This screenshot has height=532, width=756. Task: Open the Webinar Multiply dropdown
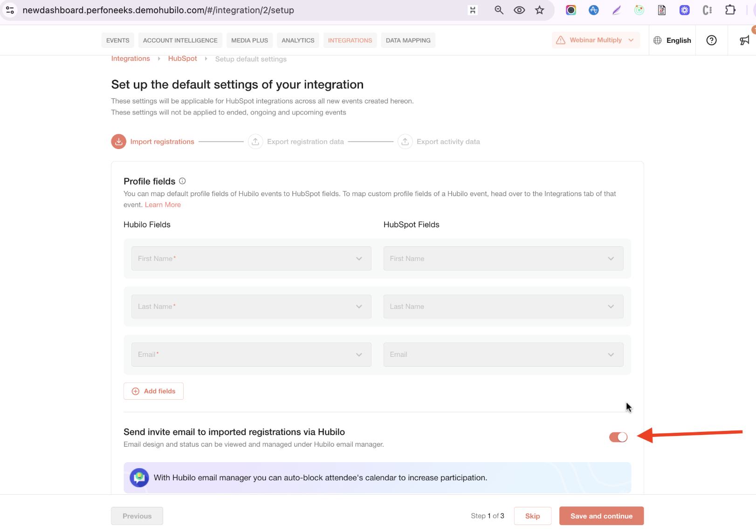click(596, 40)
